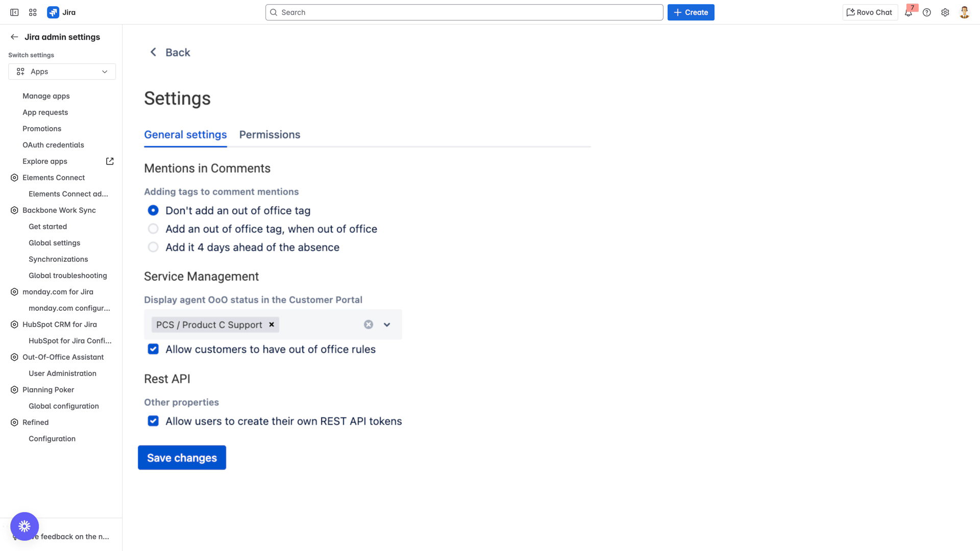Select 'Add an out of office tag' radio

click(153, 229)
